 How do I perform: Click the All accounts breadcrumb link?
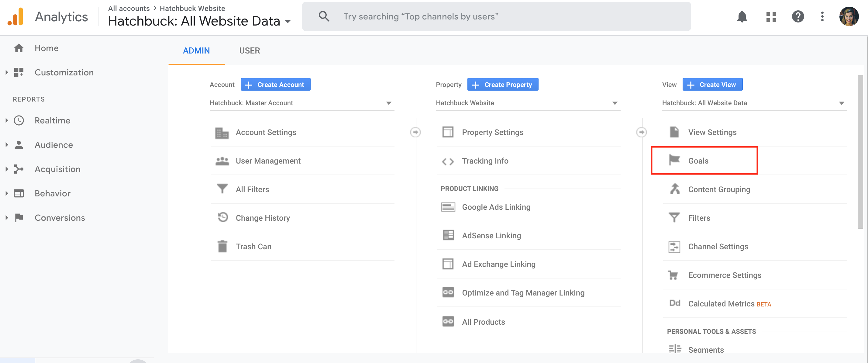point(129,9)
